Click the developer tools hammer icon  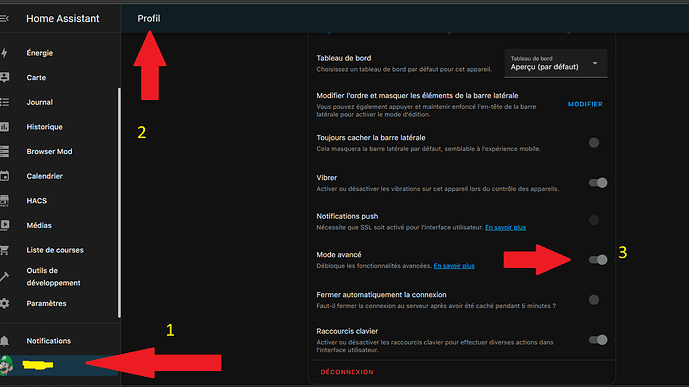pyautogui.click(x=4, y=277)
